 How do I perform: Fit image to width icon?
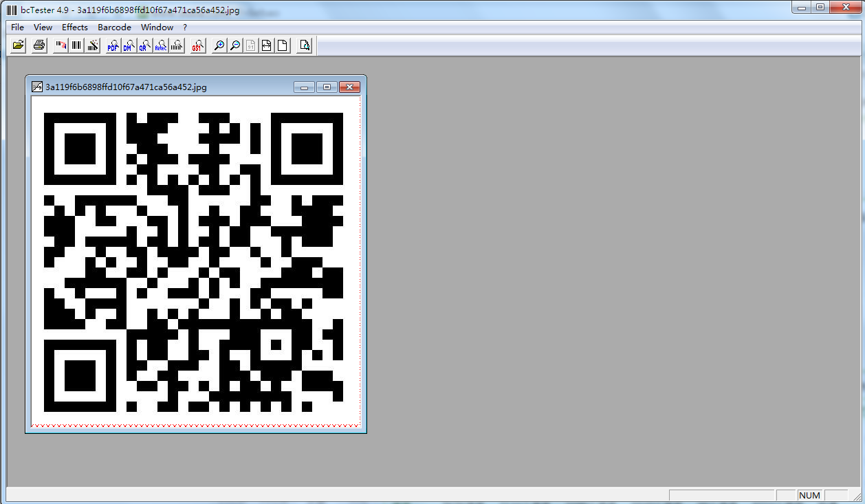point(266,45)
